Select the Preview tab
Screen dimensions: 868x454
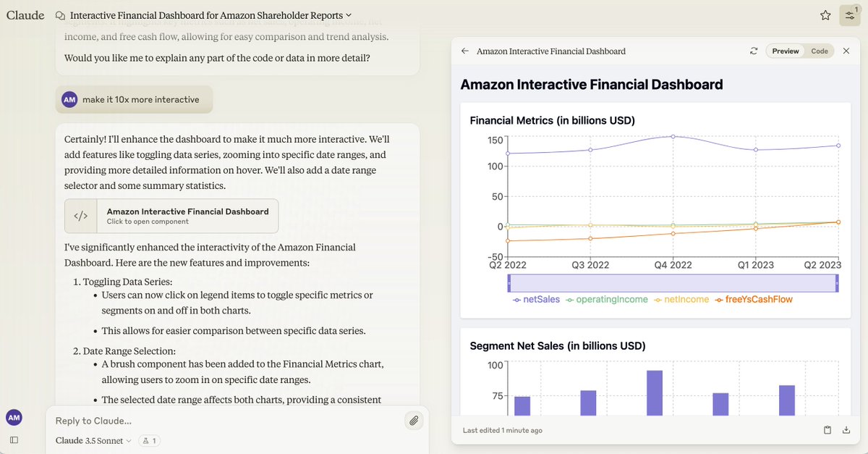[x=786, y=51]
